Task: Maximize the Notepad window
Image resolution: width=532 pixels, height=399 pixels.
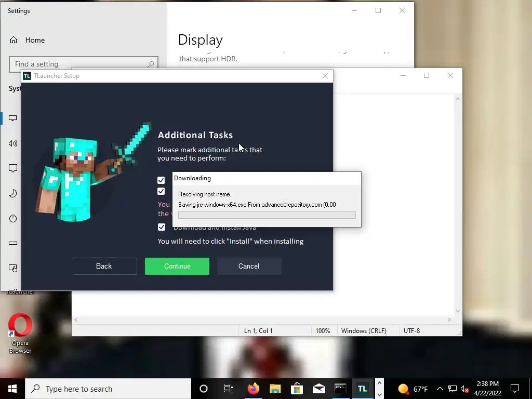Action: pos(427,75)
